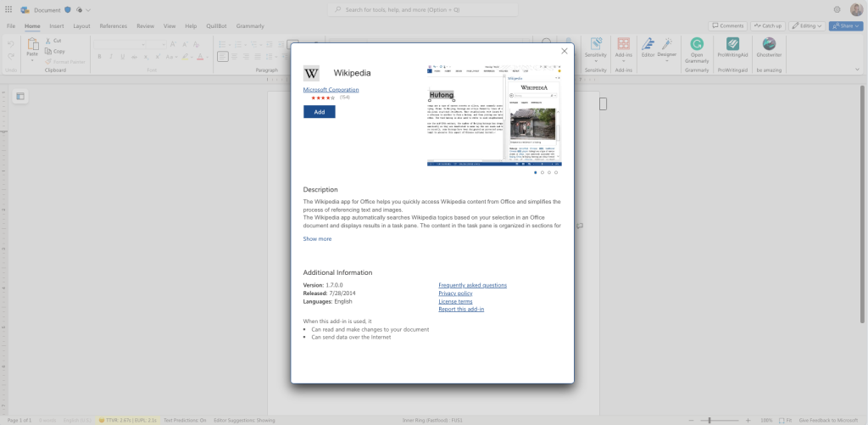This screenshot has width=868, height=425.
Task: Launch the ProWritingAid add-in icon
Action: pyautogui.click(x=732, y=44)
